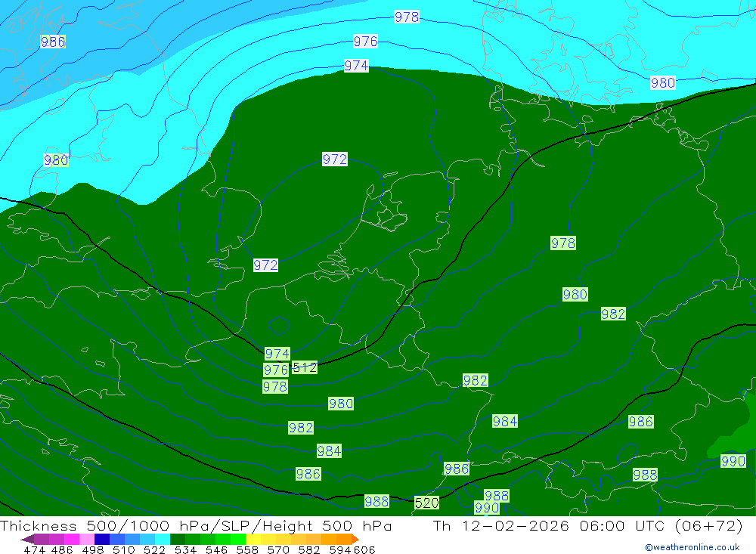756x554 pixels.
Task: Select the dark blue legend swatch
Action: 102,539
